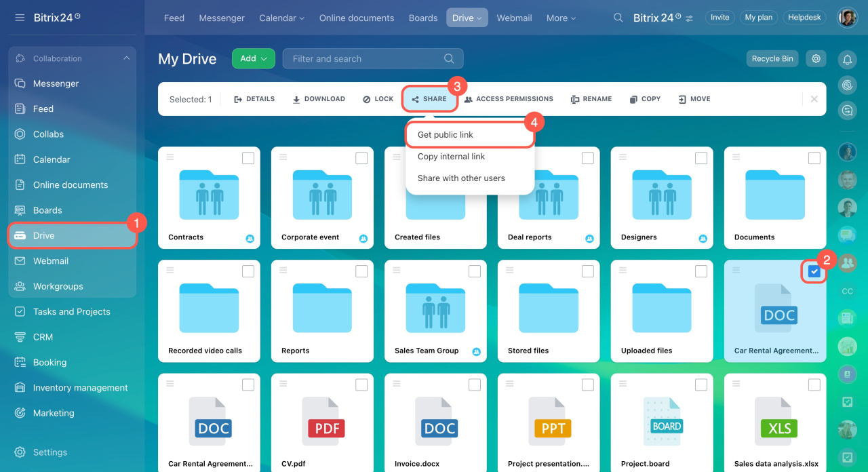Select Rename in the action toolbar
The height and width of the screenshot is (472, 868).
pos(591,99)
